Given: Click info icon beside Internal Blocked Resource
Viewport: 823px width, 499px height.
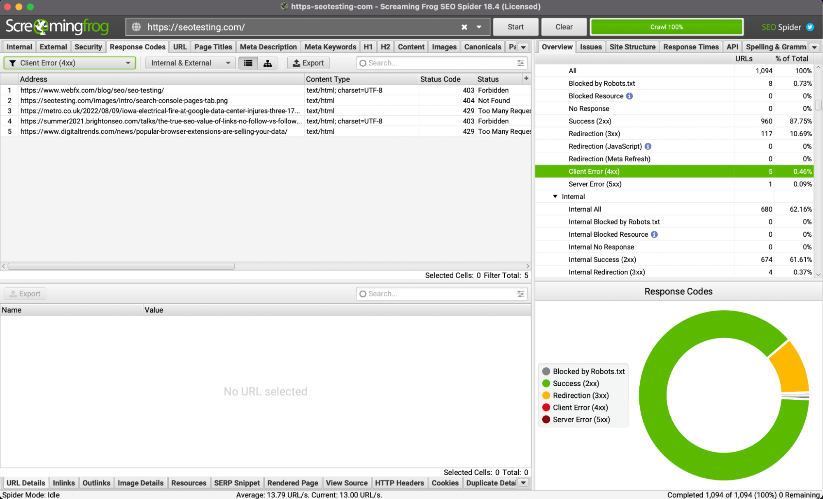Looking at the screenshot, I should point(653,234).
